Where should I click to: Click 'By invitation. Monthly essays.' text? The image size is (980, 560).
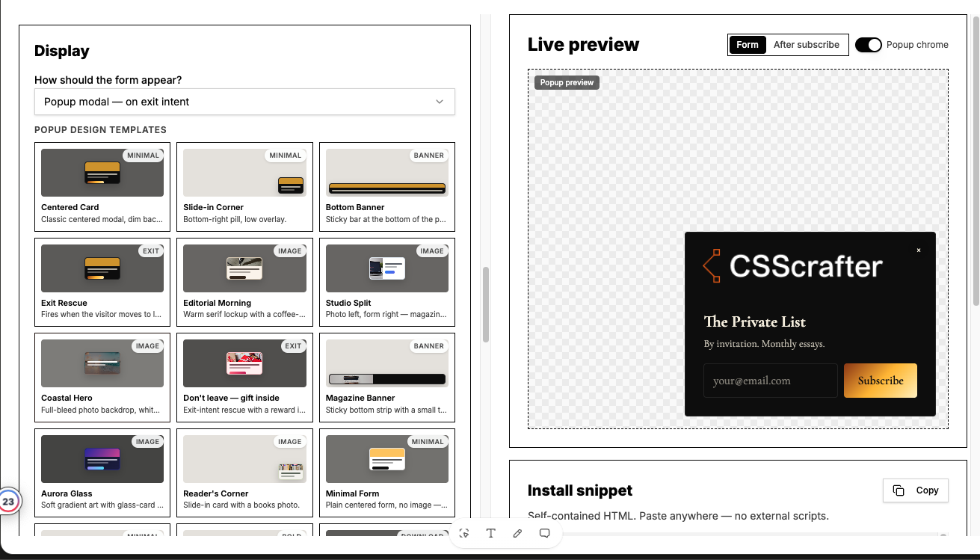[764, 344]
